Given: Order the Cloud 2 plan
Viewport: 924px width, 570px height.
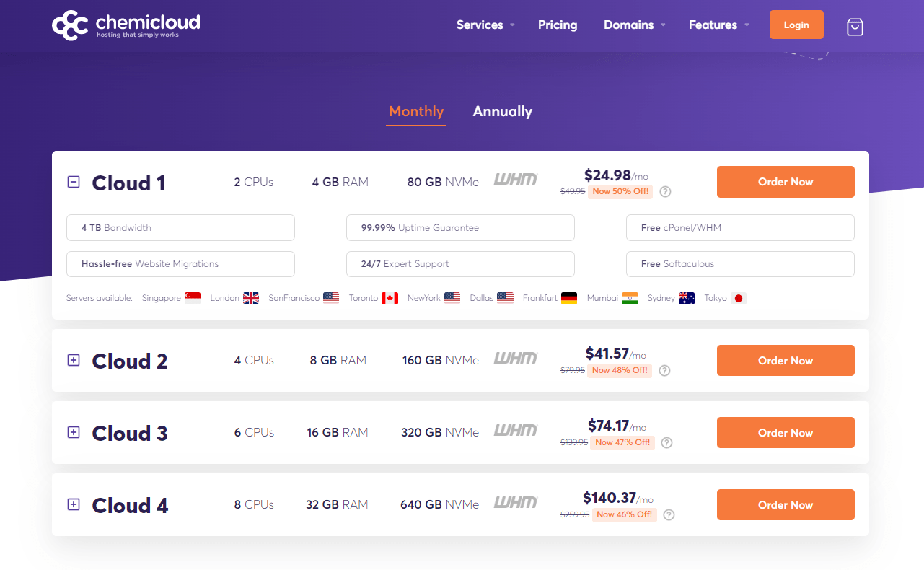Looking at the screenshot, I should tap(786, 361).
